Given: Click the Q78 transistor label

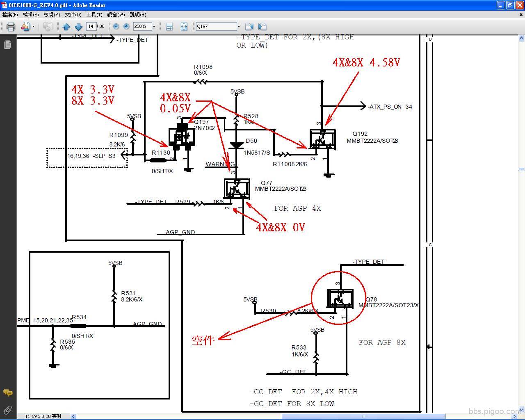Looking at the screenshot, I should pyautogui.click(x=371, y=299).
